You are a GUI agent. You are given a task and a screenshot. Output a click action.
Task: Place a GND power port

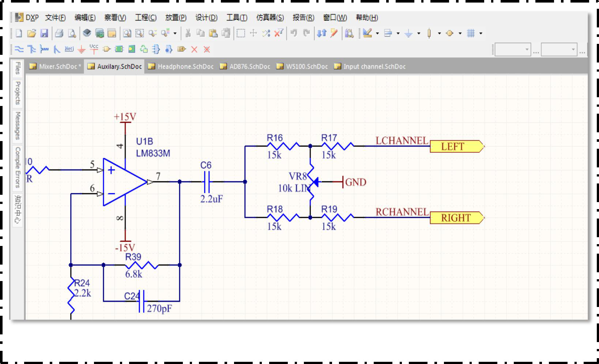pyautogui.click(x=82, y=49)
